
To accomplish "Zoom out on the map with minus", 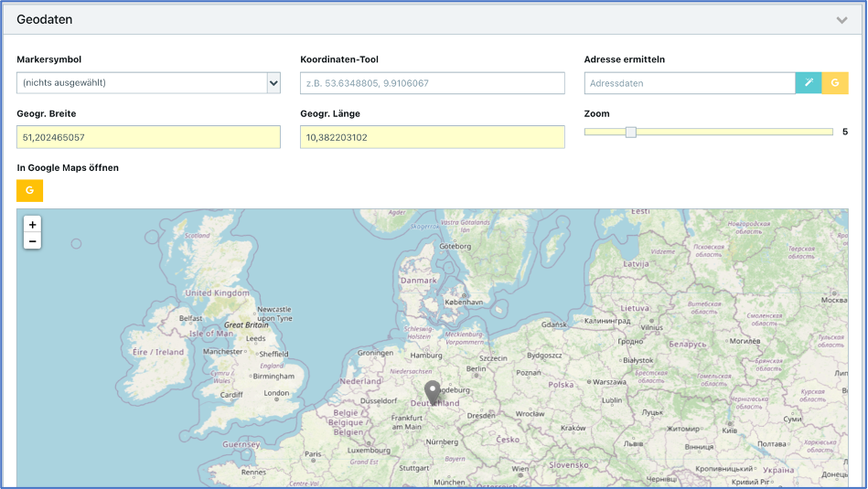I will click(32, 241).
